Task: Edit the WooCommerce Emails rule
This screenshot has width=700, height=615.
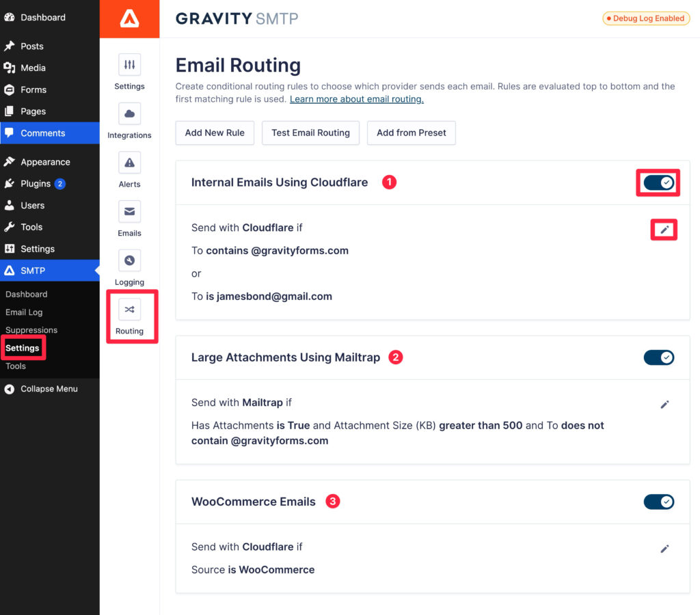Action: [664, 549]
